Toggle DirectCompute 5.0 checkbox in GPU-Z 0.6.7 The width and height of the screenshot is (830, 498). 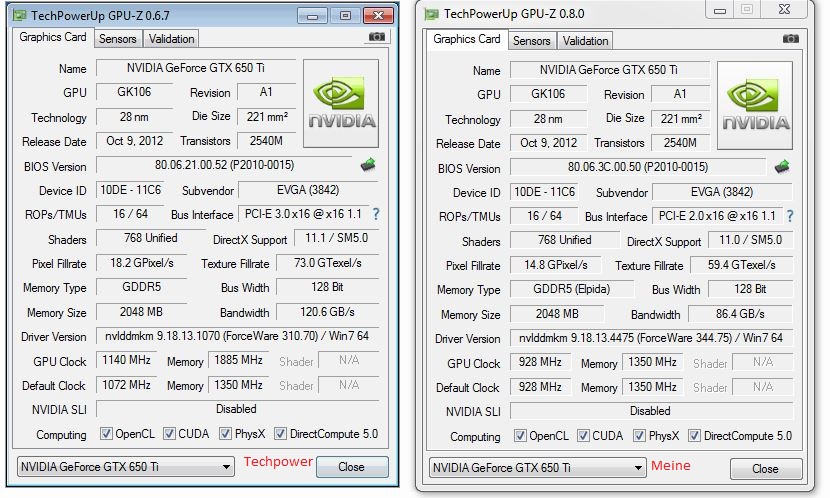click(x=280, y=434)
